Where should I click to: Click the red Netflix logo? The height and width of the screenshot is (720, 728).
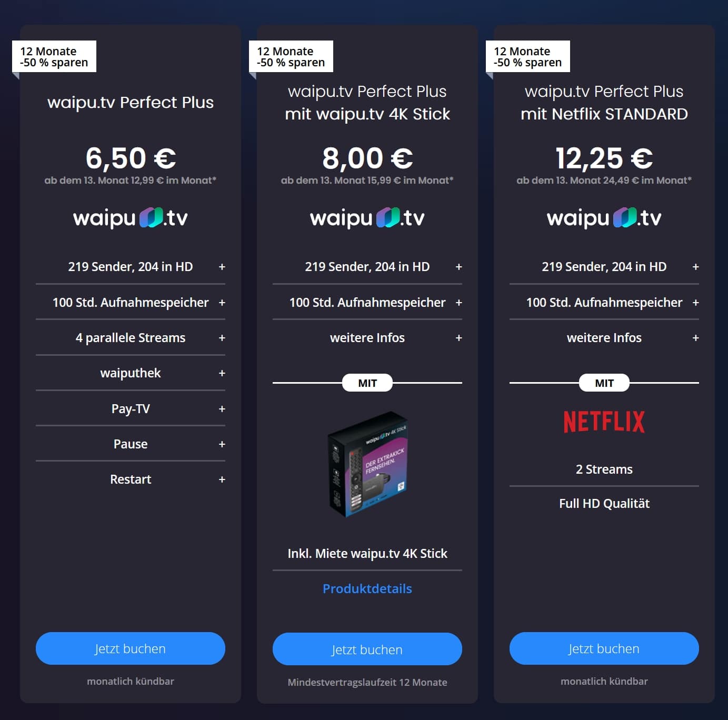click(604, 422)
